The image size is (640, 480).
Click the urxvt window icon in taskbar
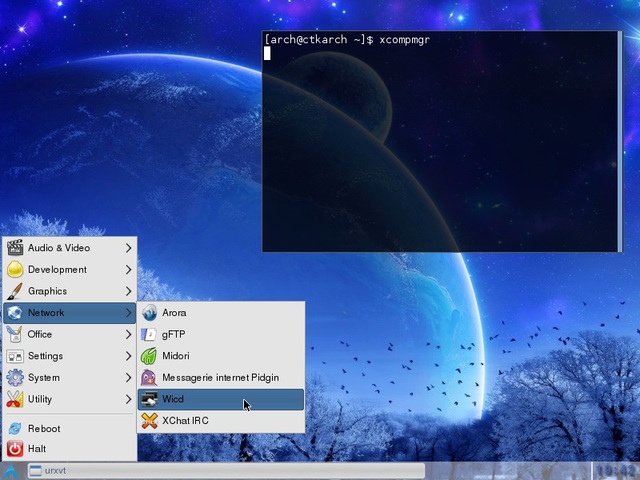click(x=36, y=471)
